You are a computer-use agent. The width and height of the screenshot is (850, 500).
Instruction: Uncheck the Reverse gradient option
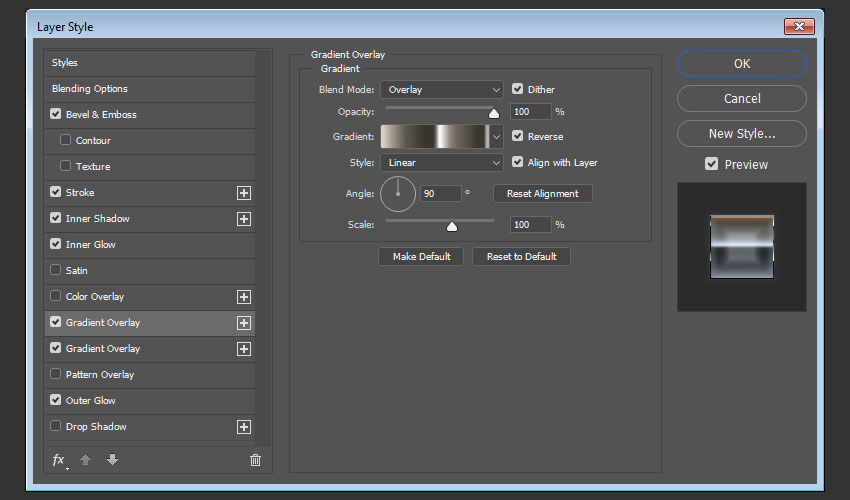click(x=518, y=136)
